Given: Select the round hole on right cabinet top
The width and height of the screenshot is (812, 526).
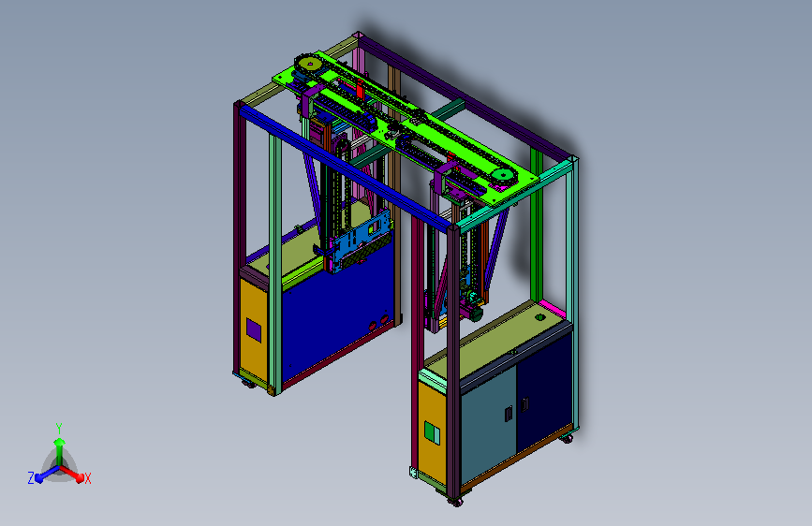Looking at the screenshot, I should pos(539,317).
